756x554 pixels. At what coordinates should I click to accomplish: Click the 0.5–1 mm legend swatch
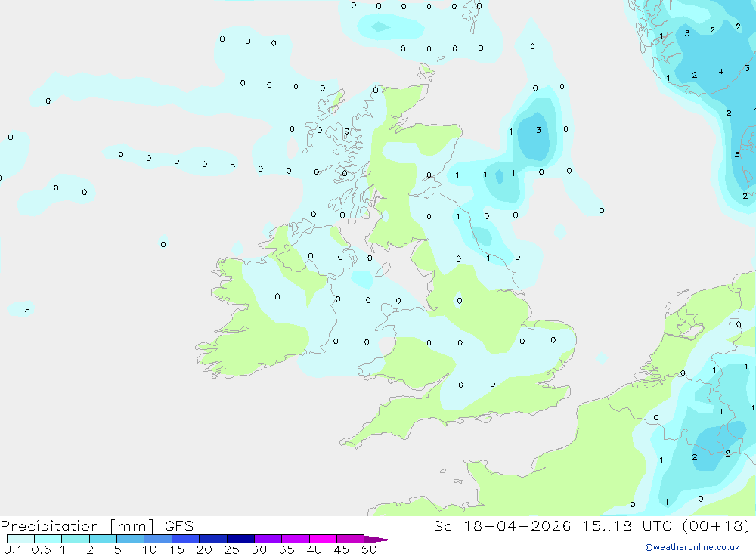click(x=48, y=539)
